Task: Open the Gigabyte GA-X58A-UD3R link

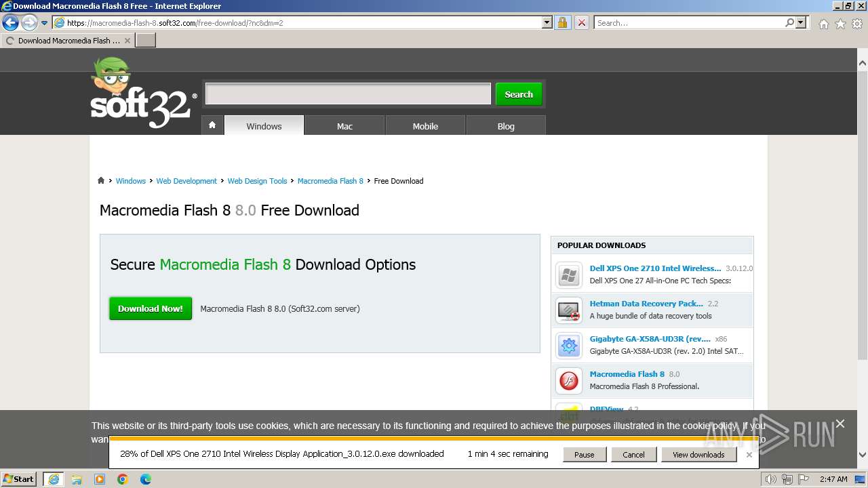Action: tap(650, 339)
